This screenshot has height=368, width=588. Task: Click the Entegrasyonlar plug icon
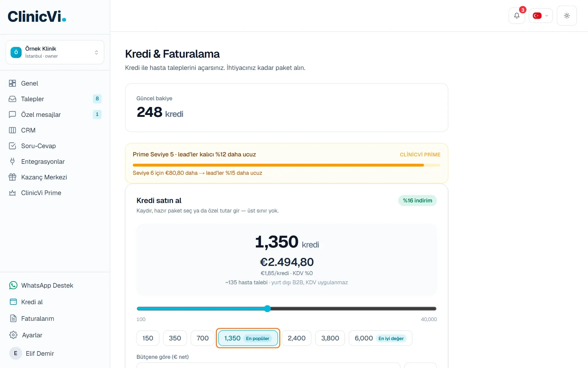[x=13, y=162]
